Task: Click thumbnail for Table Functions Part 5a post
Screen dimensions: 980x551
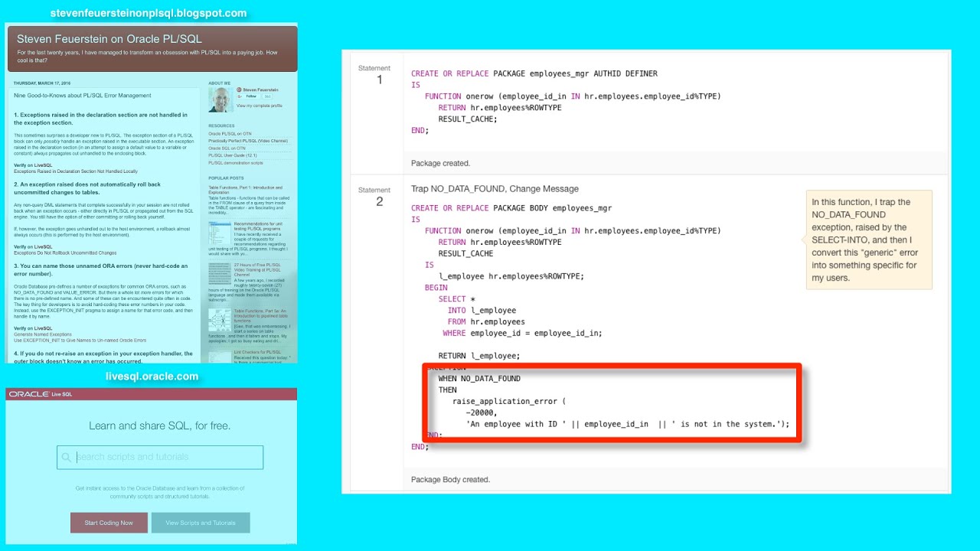Action: click(220, 320)
